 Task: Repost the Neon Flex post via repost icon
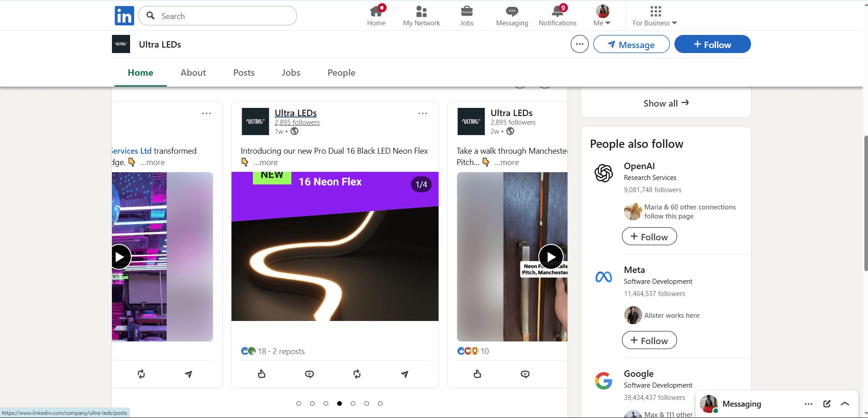click(x=357, y=374)
